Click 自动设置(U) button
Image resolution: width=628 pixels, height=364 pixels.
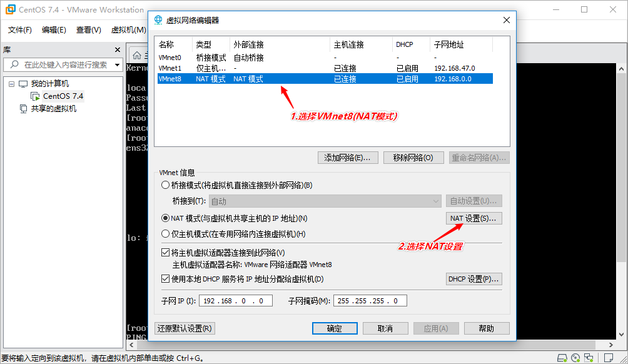tap(474, 201)
